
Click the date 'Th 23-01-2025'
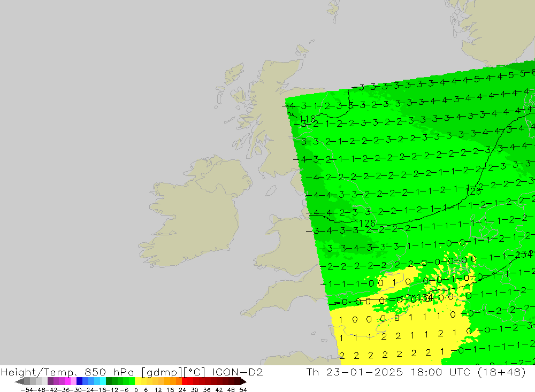[355, 372]
